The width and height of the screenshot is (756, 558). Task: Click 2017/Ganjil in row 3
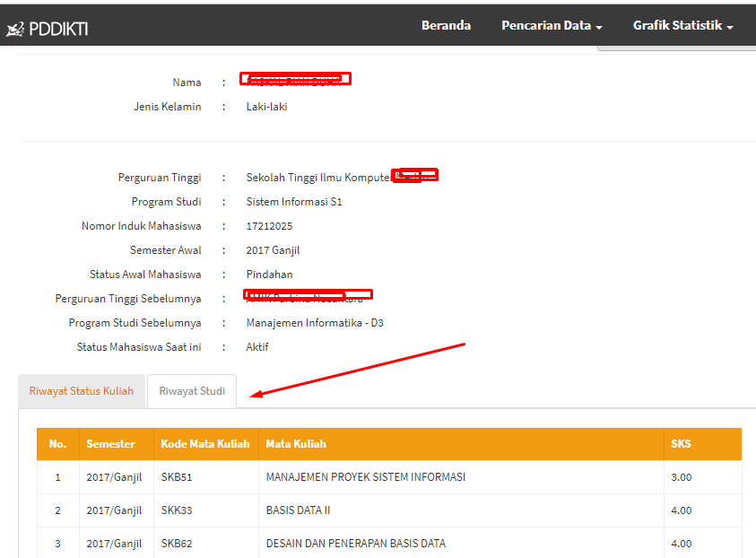click(x=114, y=544)
